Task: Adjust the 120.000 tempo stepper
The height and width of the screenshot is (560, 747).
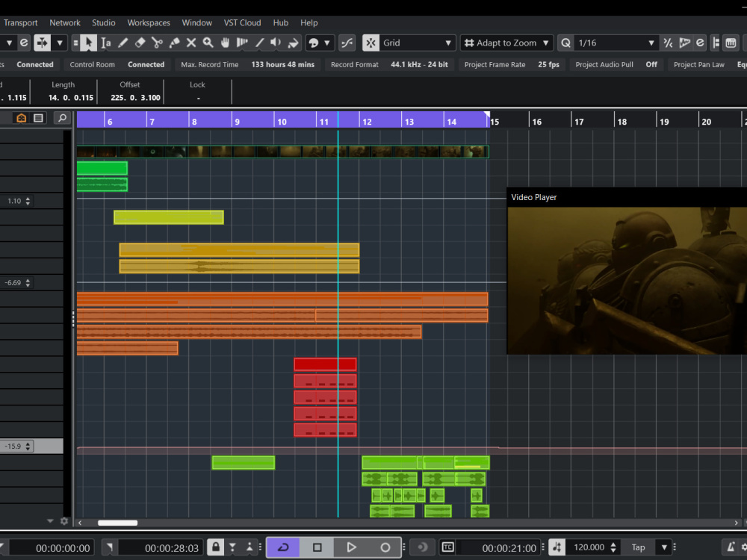Action: pos(613,547)
